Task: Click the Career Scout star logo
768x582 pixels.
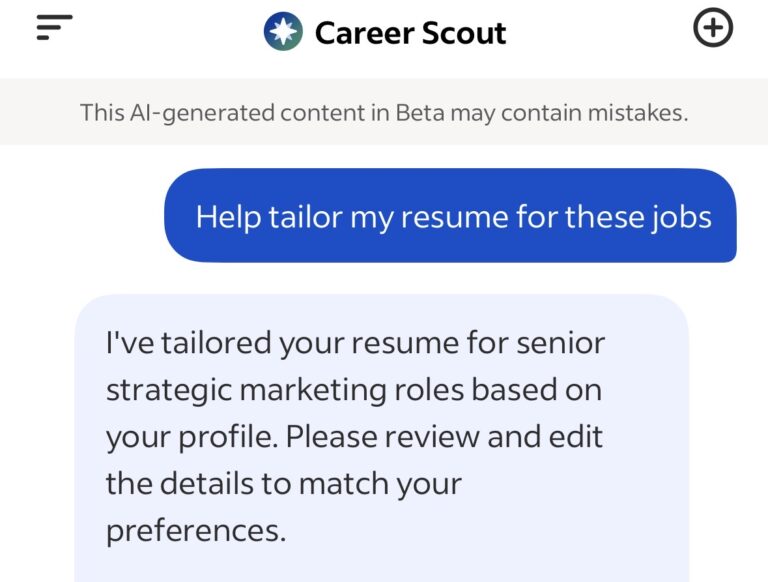Action: coord(283,32)
